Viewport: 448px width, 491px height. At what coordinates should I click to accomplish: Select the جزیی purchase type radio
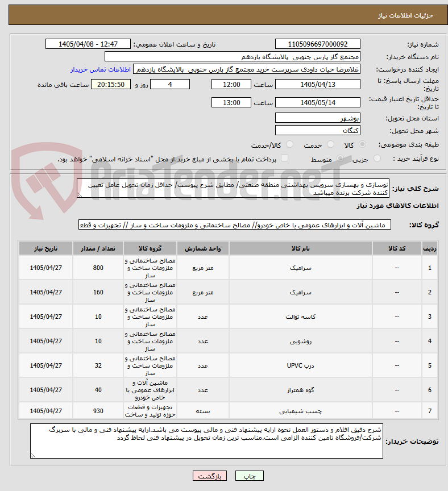point(377,159)
